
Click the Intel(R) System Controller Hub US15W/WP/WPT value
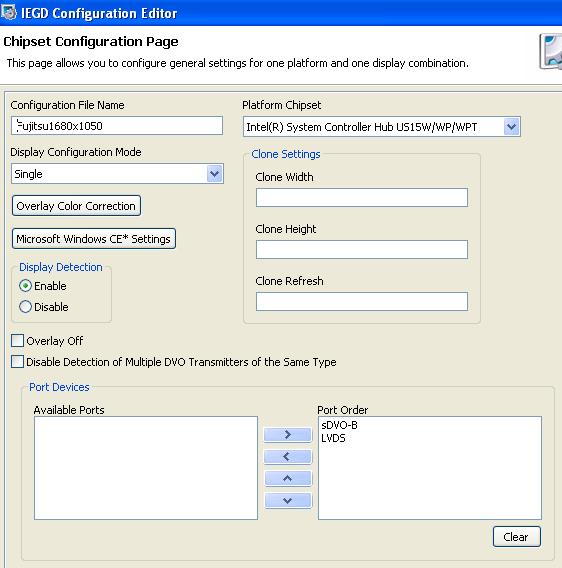click(x=362, y=127)
